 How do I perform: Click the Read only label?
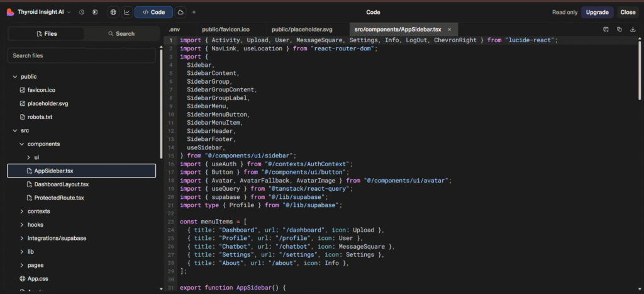(565, 13)
